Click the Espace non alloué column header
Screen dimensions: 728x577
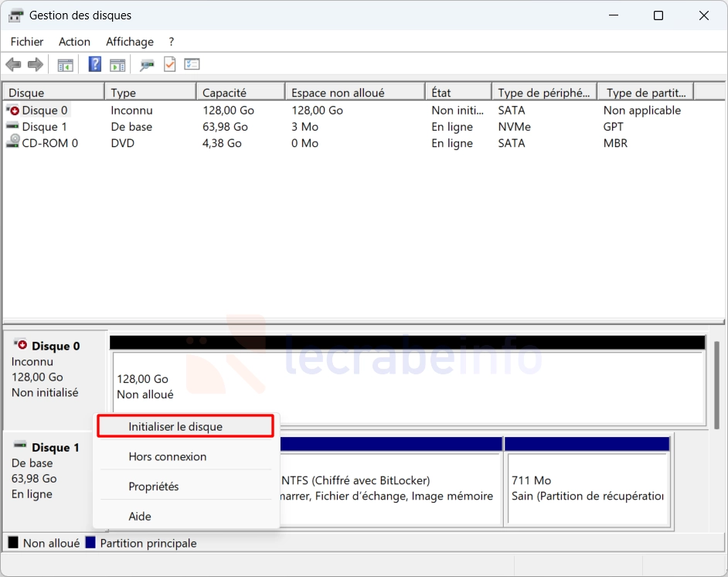tap(354, 93)
